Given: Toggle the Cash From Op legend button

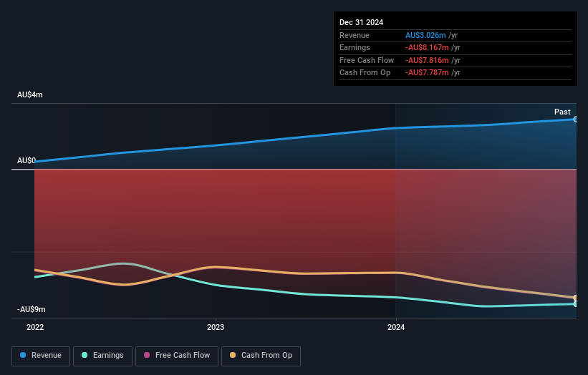Looking at the screenshot, I should [261, 356].
